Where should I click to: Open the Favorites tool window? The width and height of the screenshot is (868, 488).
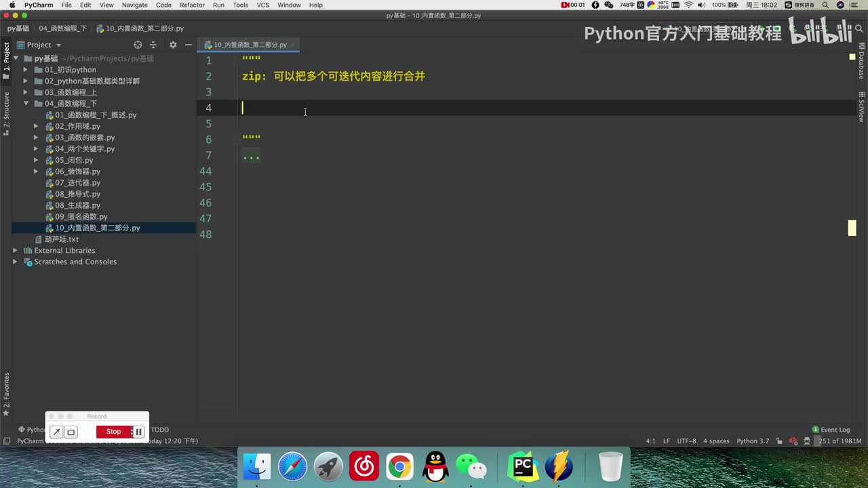tap(6, 394)
